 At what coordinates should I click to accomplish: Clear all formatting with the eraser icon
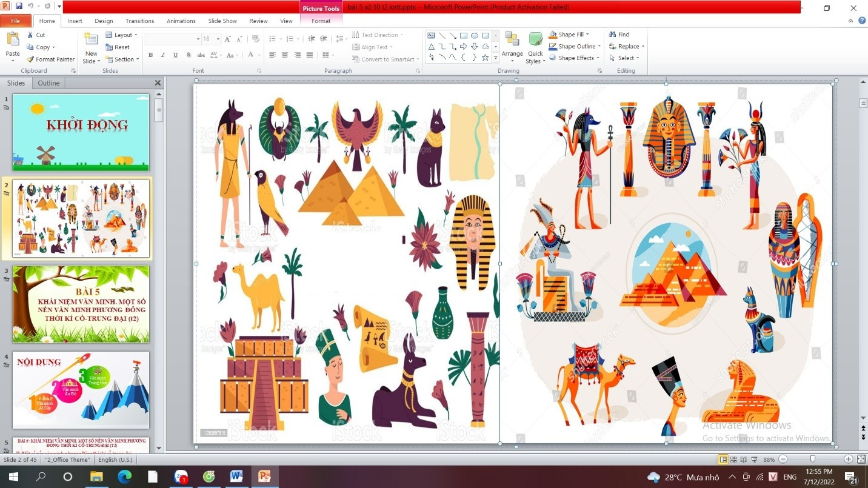[256, 39]
